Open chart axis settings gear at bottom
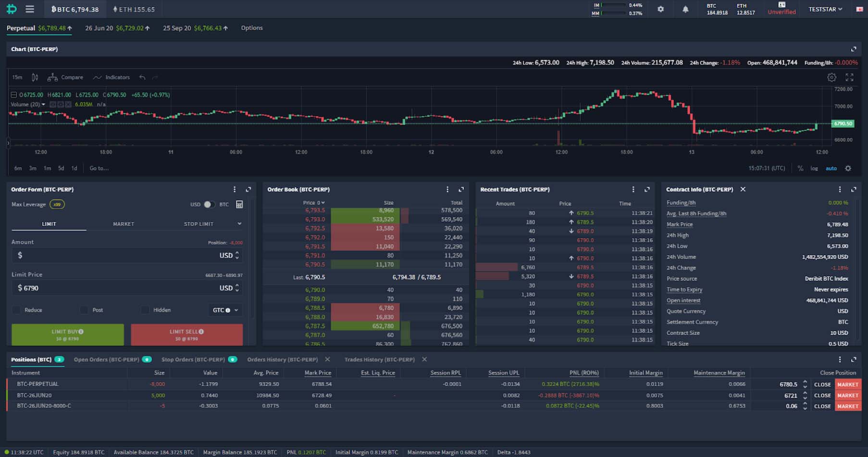This screenshot has height=457, width=868. [x=848, y=168]
